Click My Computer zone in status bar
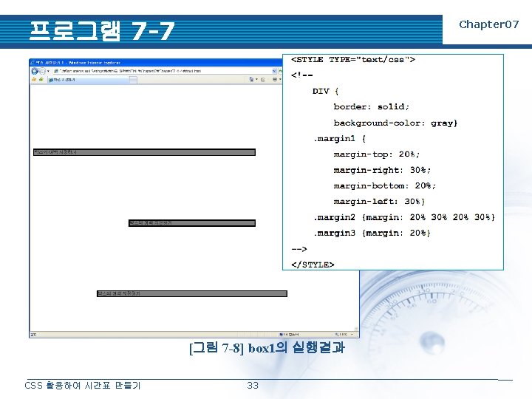 (x=289, y=334)
